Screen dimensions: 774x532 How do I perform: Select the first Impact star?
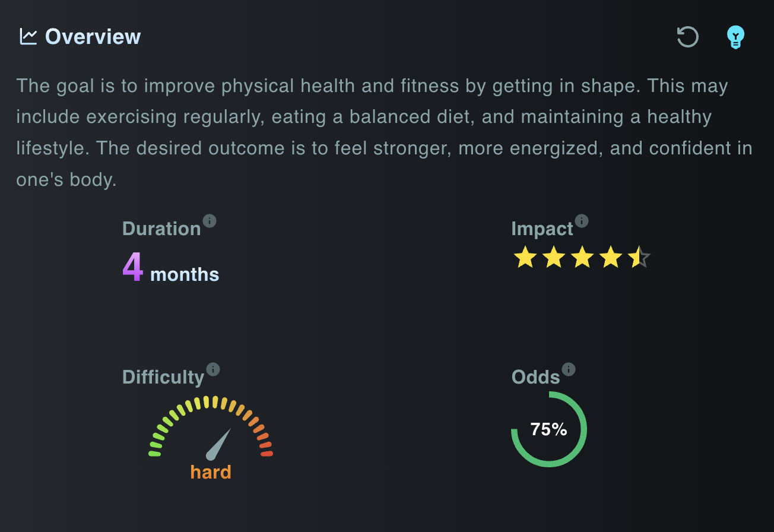tap(525, 258)
